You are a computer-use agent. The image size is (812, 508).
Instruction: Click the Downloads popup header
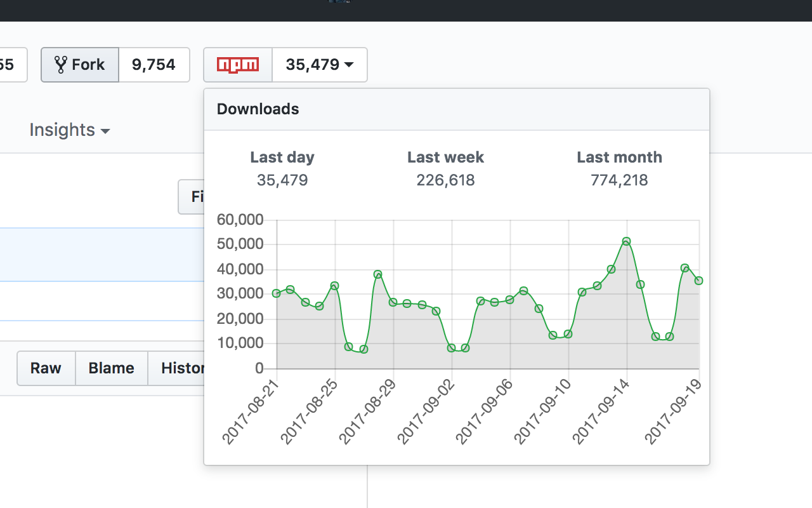[x=258, y=109]
